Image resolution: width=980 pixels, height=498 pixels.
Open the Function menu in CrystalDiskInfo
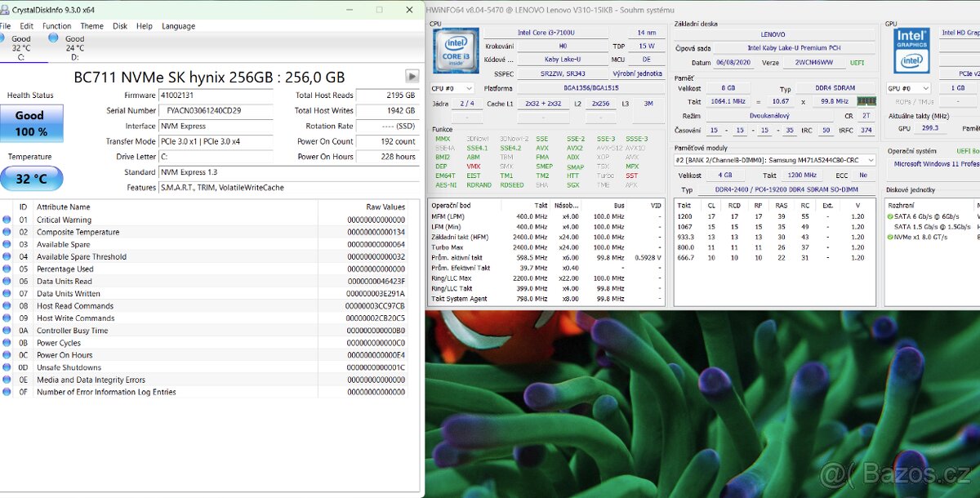(56, 26)
